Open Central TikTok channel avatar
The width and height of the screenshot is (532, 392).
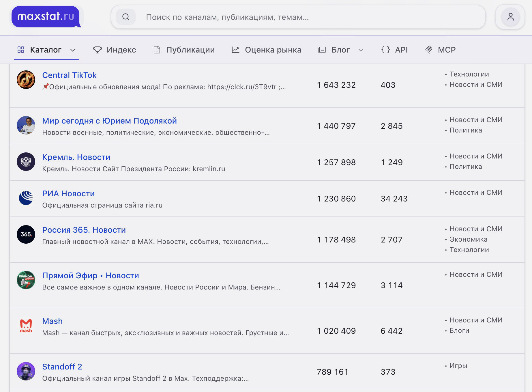(x=26, y=80)
